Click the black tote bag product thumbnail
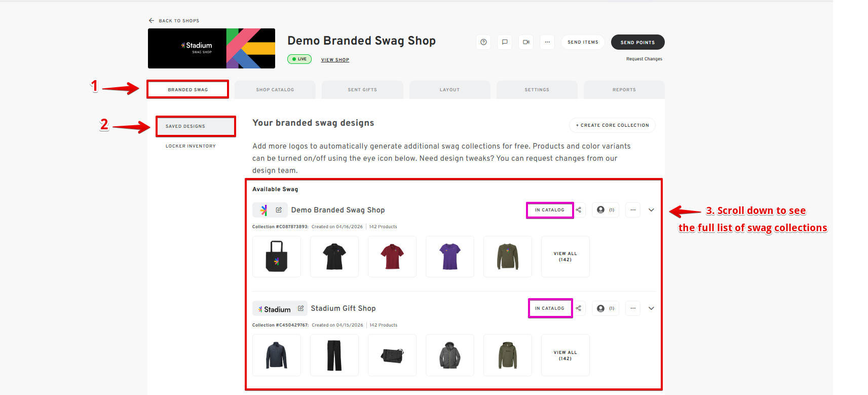 (x=277, y=257)
